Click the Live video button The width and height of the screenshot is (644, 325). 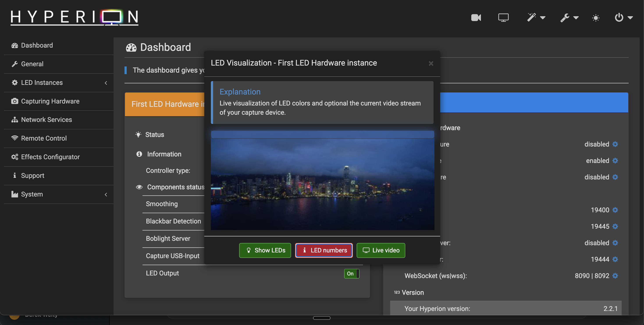click(381, 250)
